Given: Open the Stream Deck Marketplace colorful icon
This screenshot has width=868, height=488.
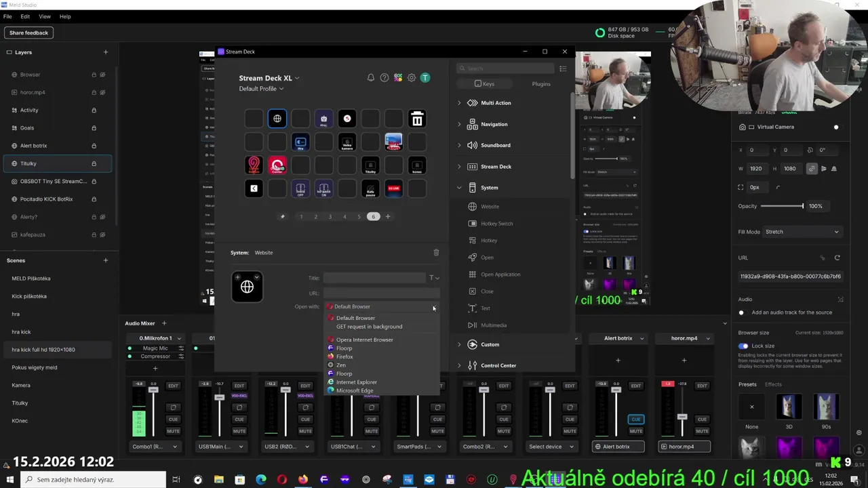Looking at the screenshot, I should pos(398,78).
